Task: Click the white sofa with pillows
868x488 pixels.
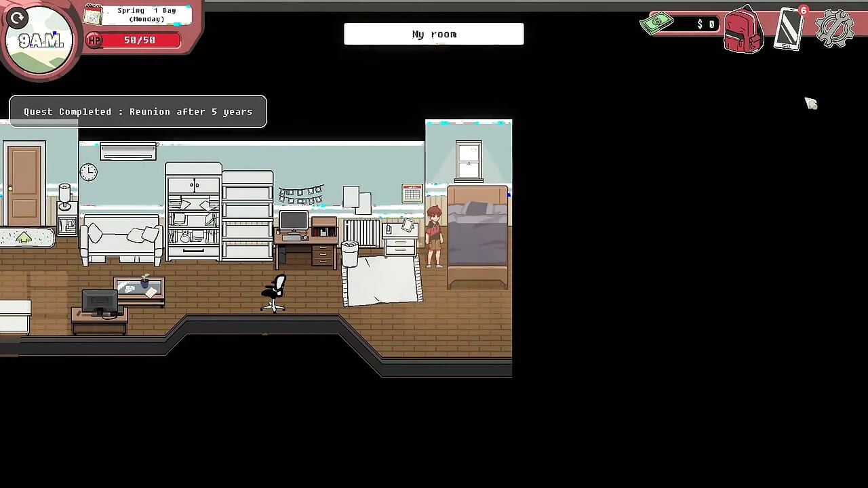Action: click(x=121, y=239)
